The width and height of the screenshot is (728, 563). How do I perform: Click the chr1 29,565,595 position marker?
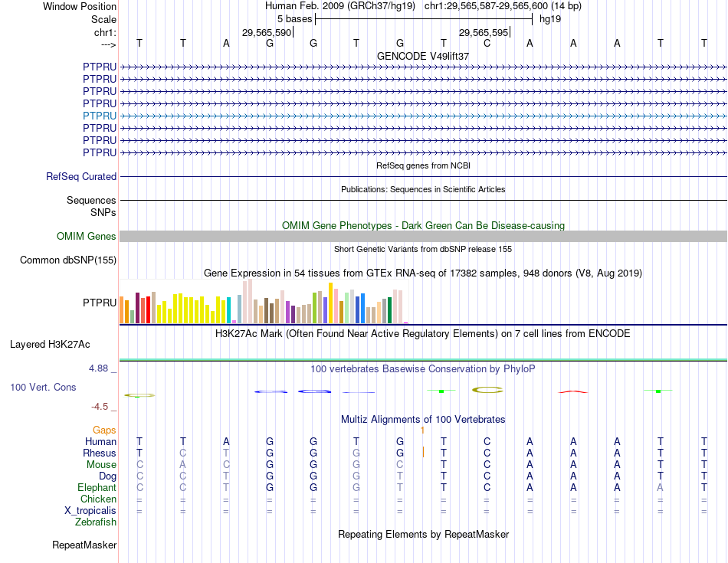coord(484,32)
